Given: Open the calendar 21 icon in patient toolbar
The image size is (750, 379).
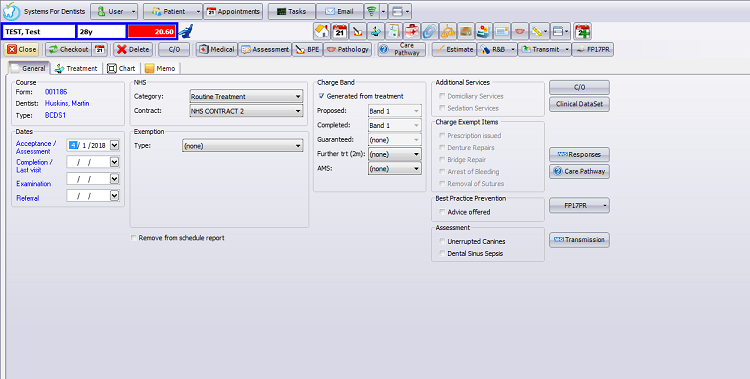Looking at the screenshot, I should (x=340, y=32).
